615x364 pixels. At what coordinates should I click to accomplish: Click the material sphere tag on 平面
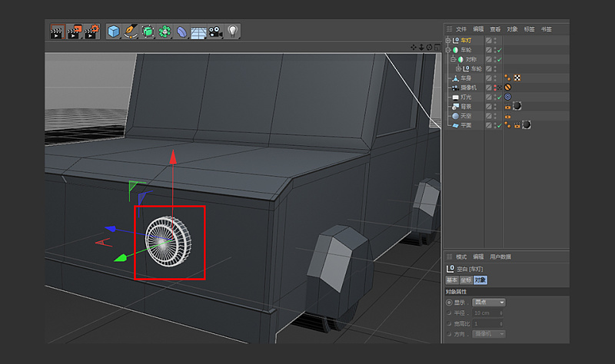pos(527,125)
